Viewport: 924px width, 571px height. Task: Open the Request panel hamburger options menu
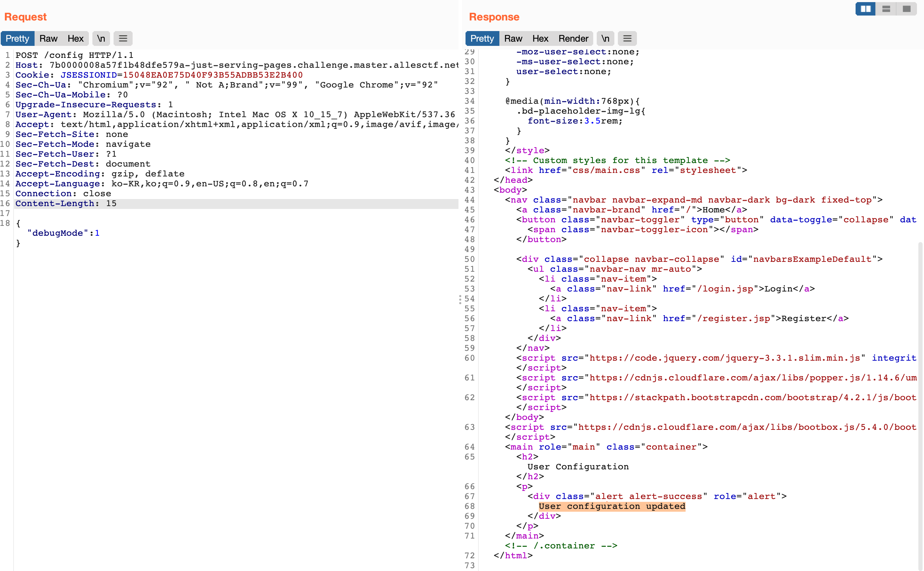point(123,38)
